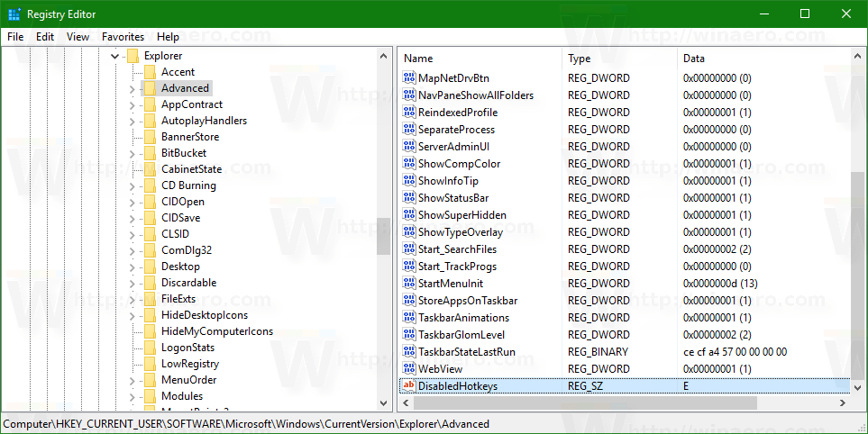Click the TaskbarStateLastRun binary value icon
Image resolution: width=868 pixels, height=434 pixels.
click(x=409, y=352)
